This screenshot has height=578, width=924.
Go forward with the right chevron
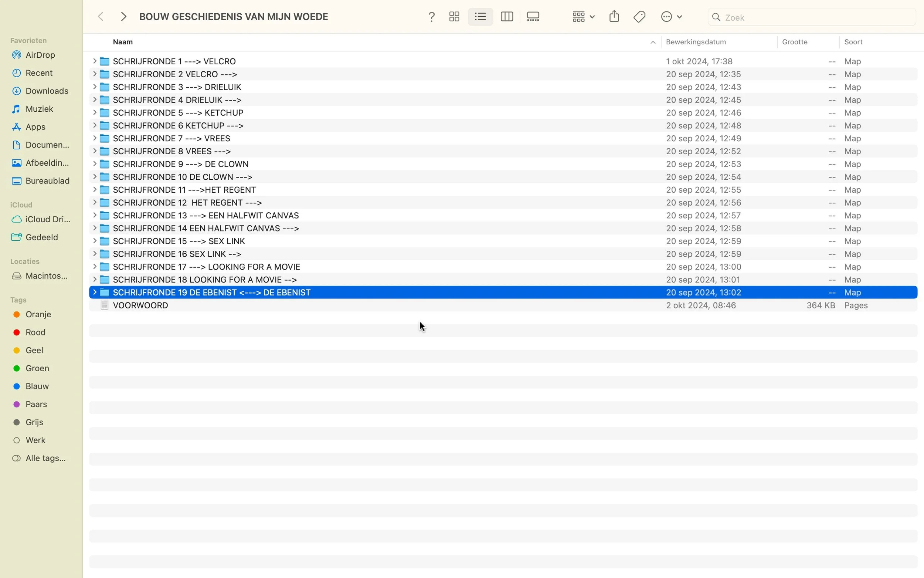click(123, 17)
